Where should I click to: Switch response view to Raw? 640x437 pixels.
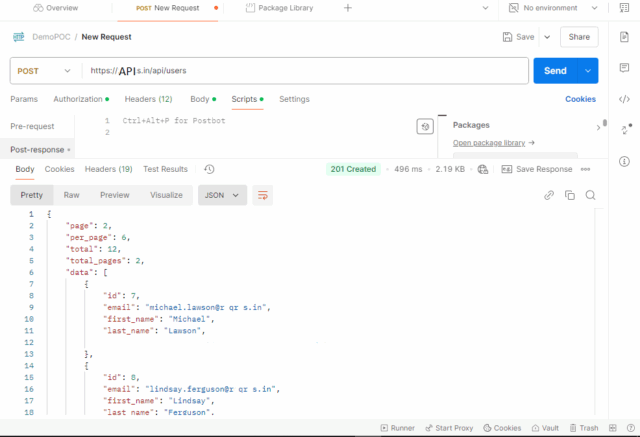[71, 196]
